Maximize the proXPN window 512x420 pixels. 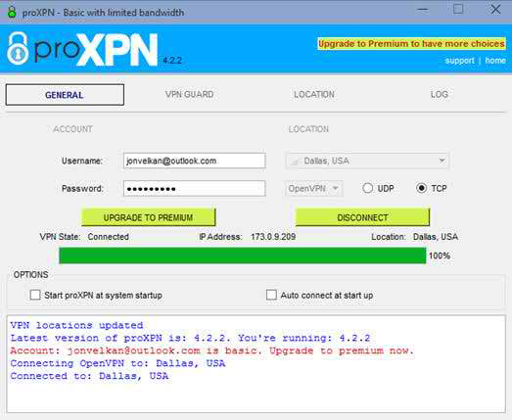(x=458, y=9)
